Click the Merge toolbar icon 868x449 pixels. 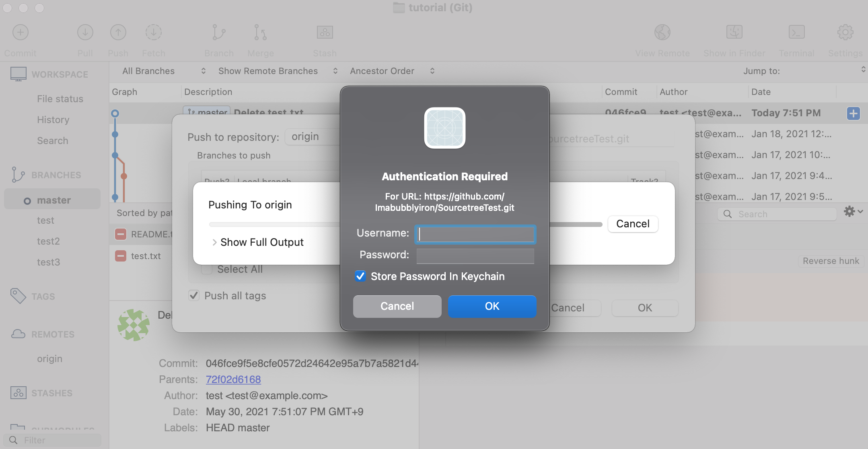coord(260,33)
